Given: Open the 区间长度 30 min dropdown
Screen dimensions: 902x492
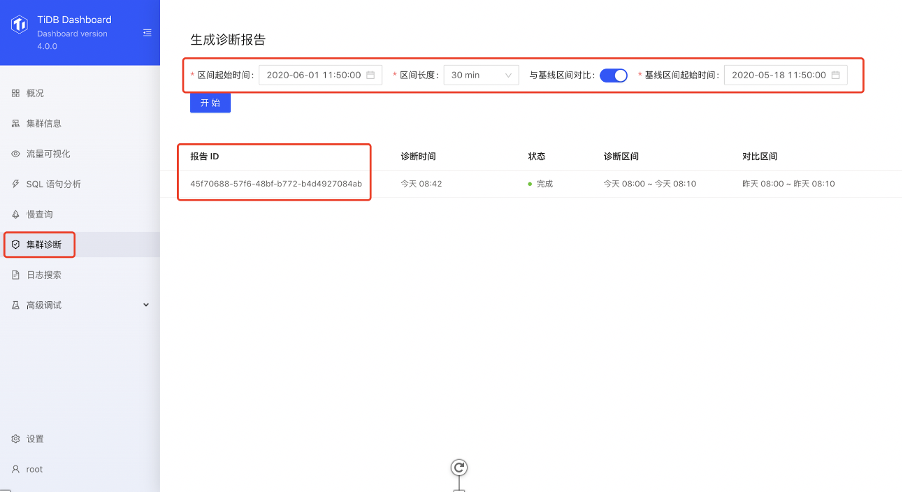Looking at the screenshot, I should point(481,75).
